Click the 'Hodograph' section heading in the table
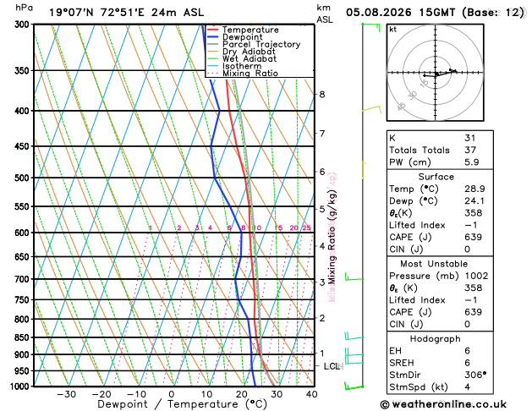 point(436,339)
